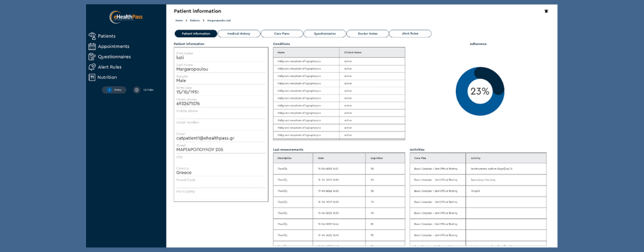Click the 23% adherence donut chart
644x252 pixels.
[480, 91]
